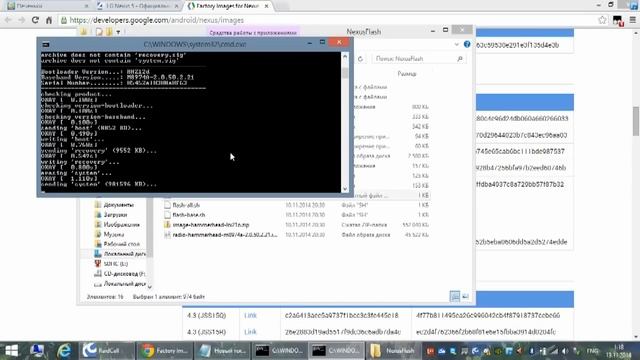Bookmark this page with the star icon
This screenshot has height=360, width=640.
pos(602,20)
